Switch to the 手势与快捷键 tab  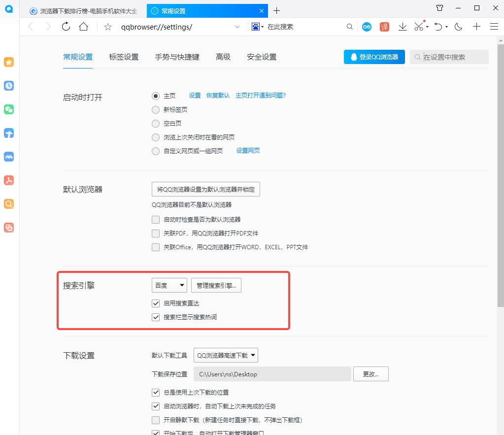point(177,57)
